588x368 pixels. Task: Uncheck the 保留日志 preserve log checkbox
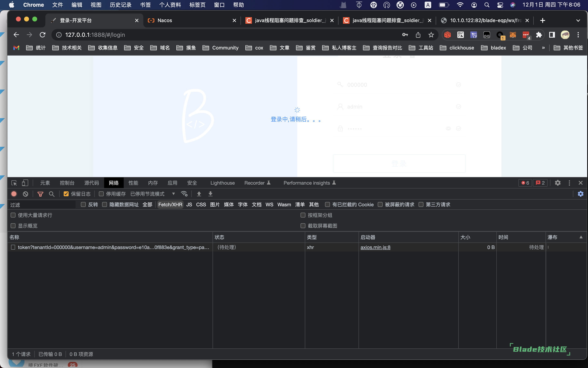[x=66, y=194]
